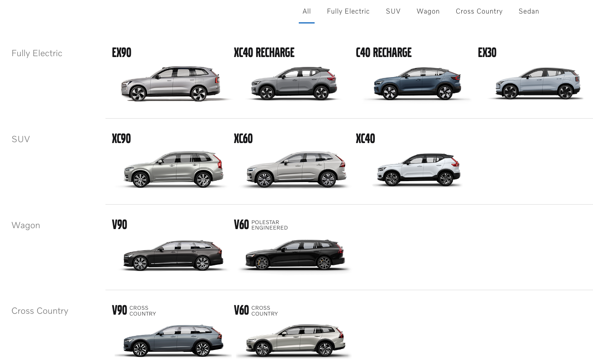
Task: Open the V60 Polestar Engineered car image
Action: (x=295, y=256)
